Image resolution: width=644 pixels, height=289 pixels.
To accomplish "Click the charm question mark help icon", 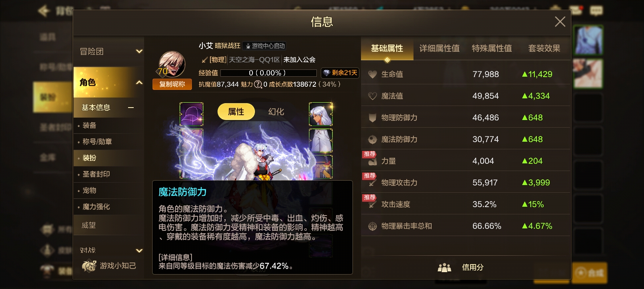I will (x=258, y=84).
